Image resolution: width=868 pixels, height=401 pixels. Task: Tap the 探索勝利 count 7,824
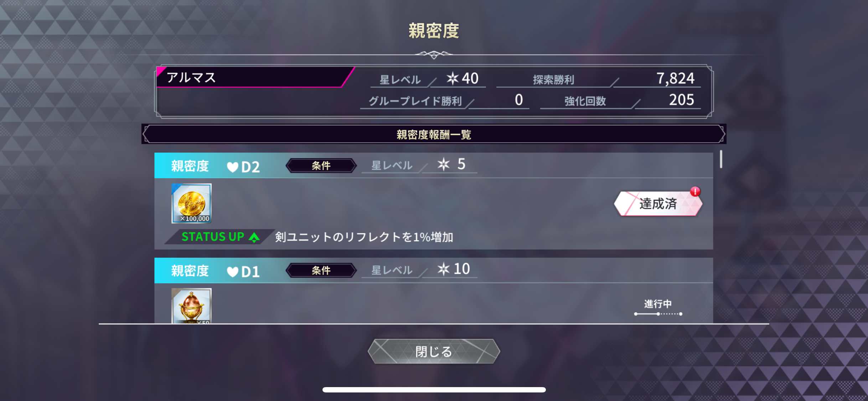tap(675, 78)
